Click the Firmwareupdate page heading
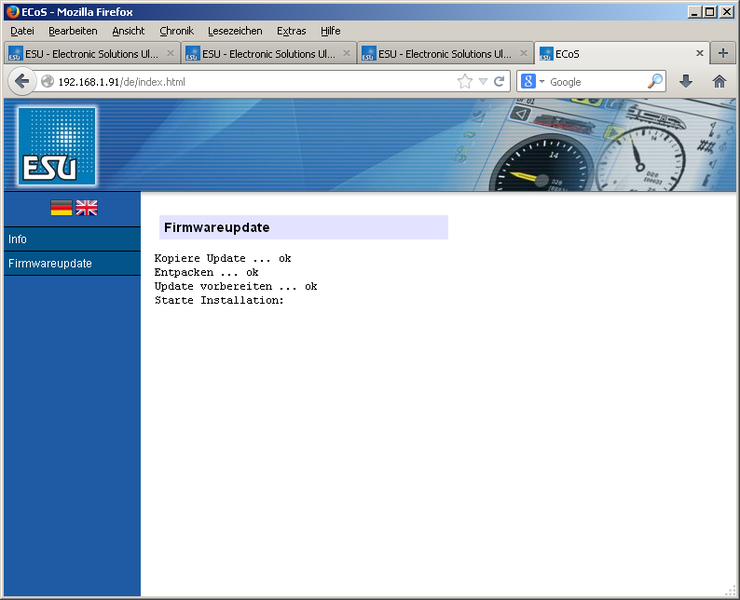740x600 pixels. (x=217, y=228)
